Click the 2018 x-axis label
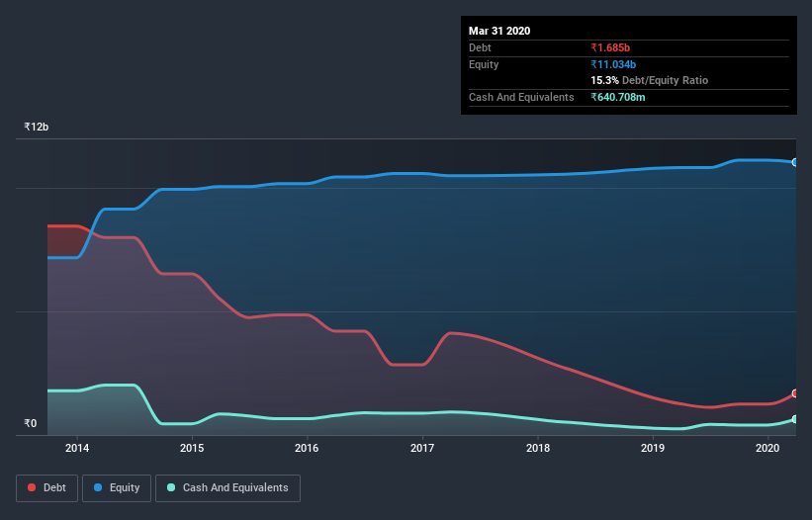This screenshot has height=520, width=812. (x=538, y=448)
